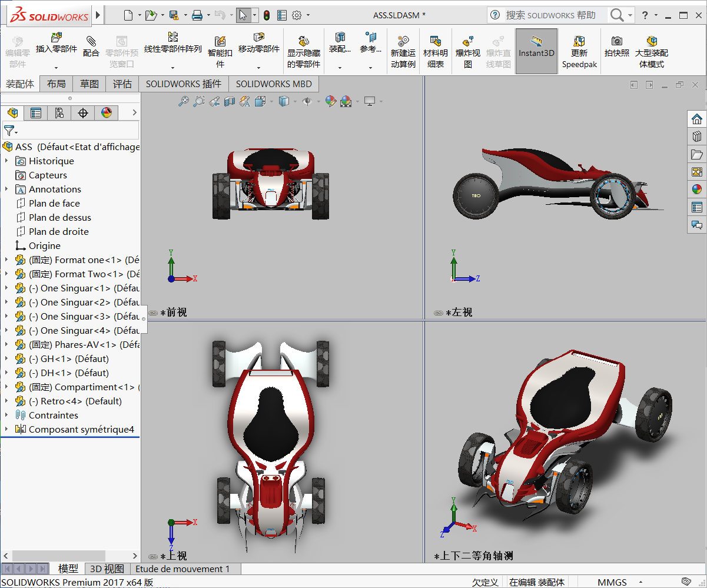Click the Rebuild traffic light icon
The width and height of the screenshot is (707, 588).
pos(266,15)
